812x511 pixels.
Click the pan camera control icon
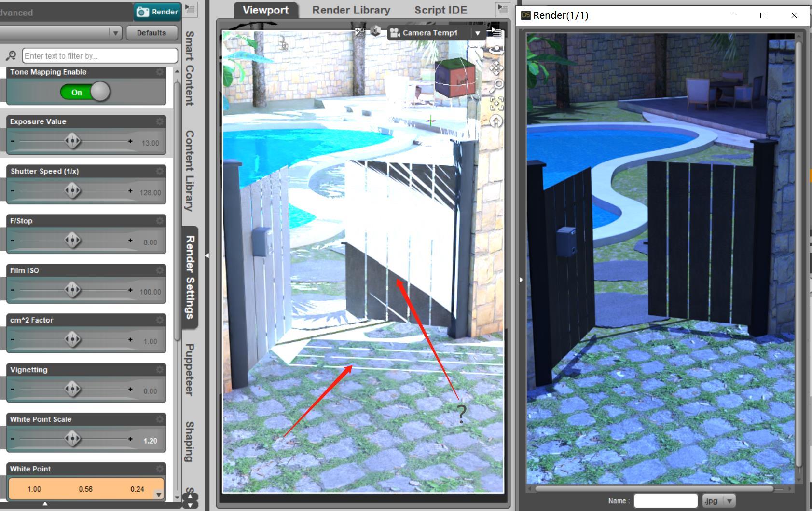click(495, 67)
